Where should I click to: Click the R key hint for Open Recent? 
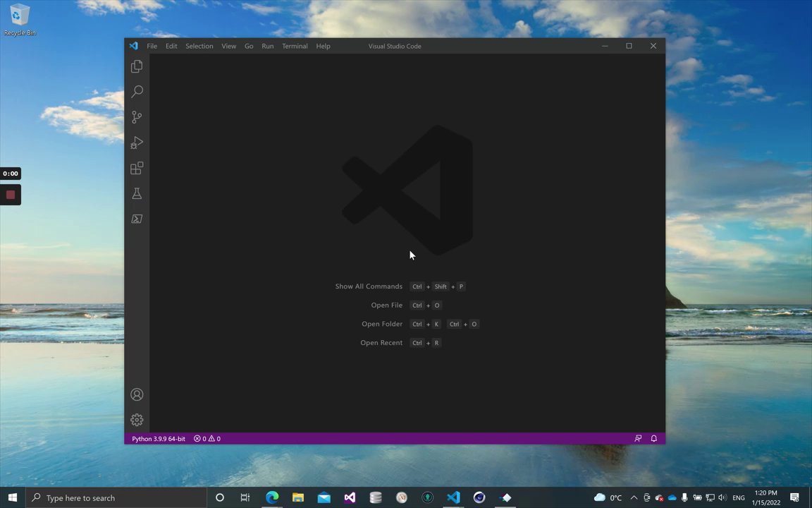436,343
